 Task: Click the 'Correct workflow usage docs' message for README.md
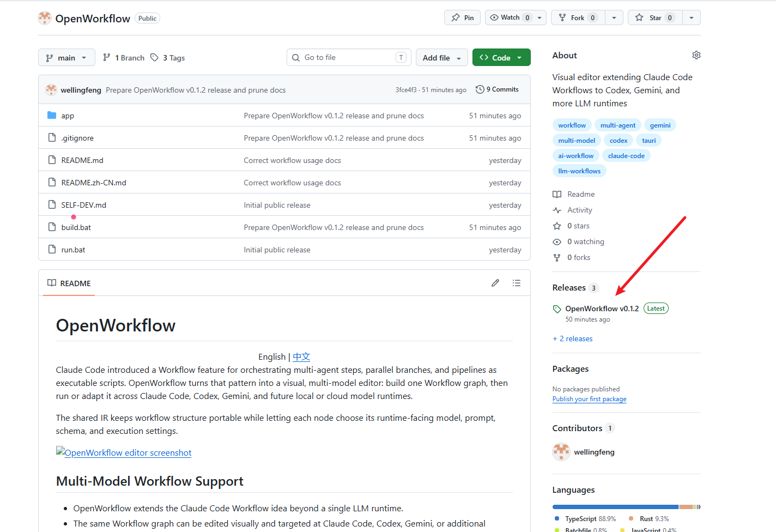(x=293, y=160)
